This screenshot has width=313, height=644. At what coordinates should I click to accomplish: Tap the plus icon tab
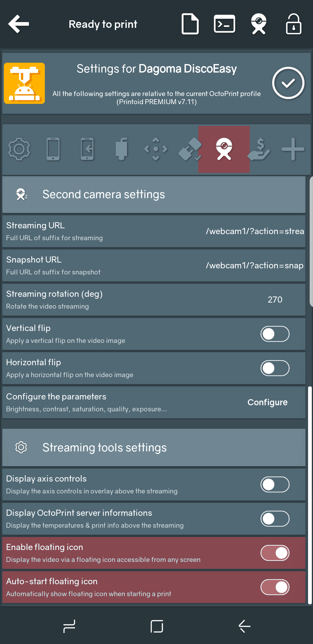pos(293,149)
